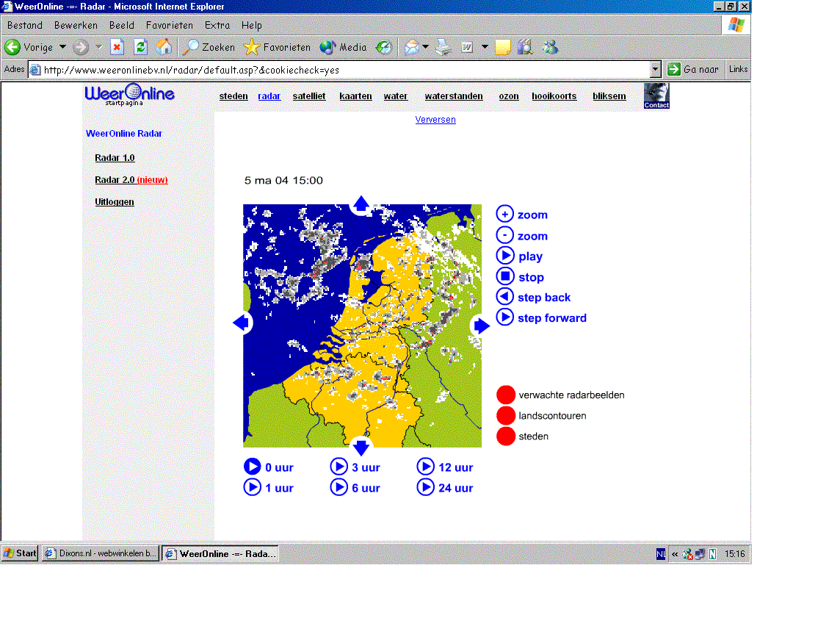Click the Verversen link
Screen dimensions: 840x629
(x=435, y=120)
